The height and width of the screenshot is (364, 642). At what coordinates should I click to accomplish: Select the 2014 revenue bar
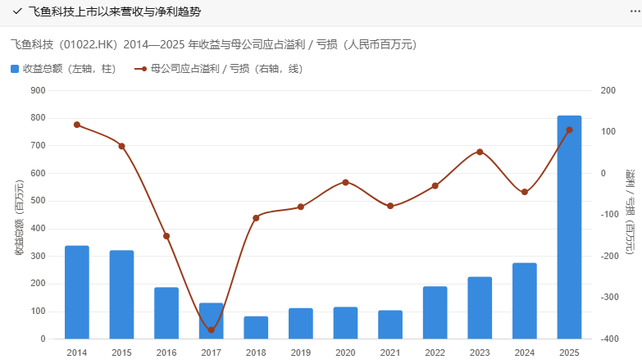pos(77,293)
